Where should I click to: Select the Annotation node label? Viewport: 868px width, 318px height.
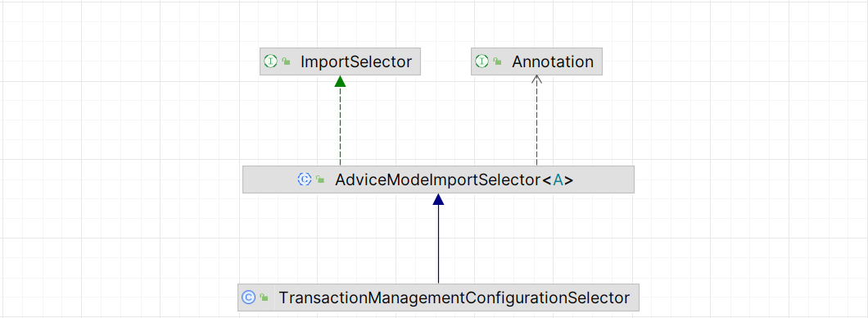pos(553,62)
